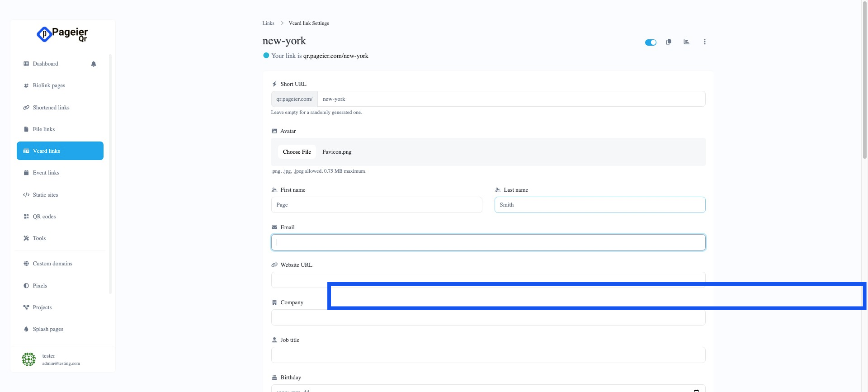Image resolution: width=868 pixels, height=392 pixels.
Task: Open Dashboard in the sidebar
Action: [45, 64]
